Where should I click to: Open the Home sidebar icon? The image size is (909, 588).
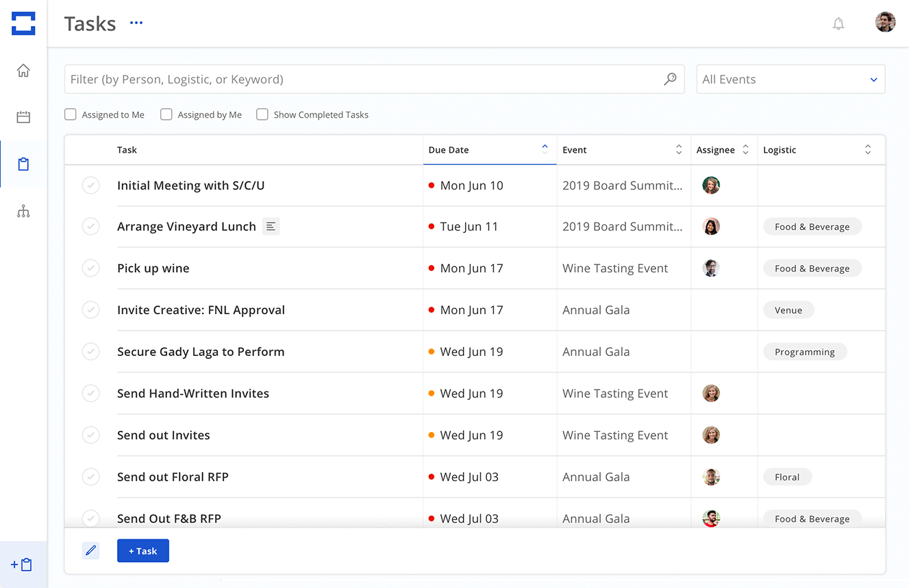[23, 70]
